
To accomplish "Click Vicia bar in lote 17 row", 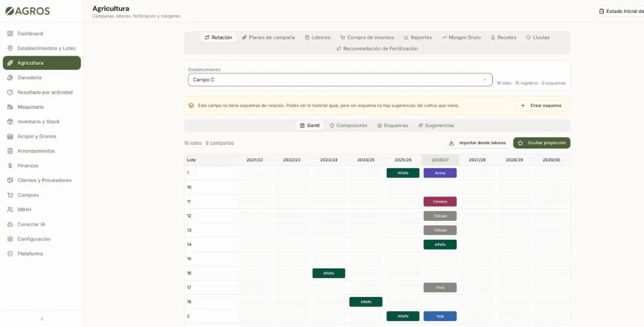I will 440,287.
